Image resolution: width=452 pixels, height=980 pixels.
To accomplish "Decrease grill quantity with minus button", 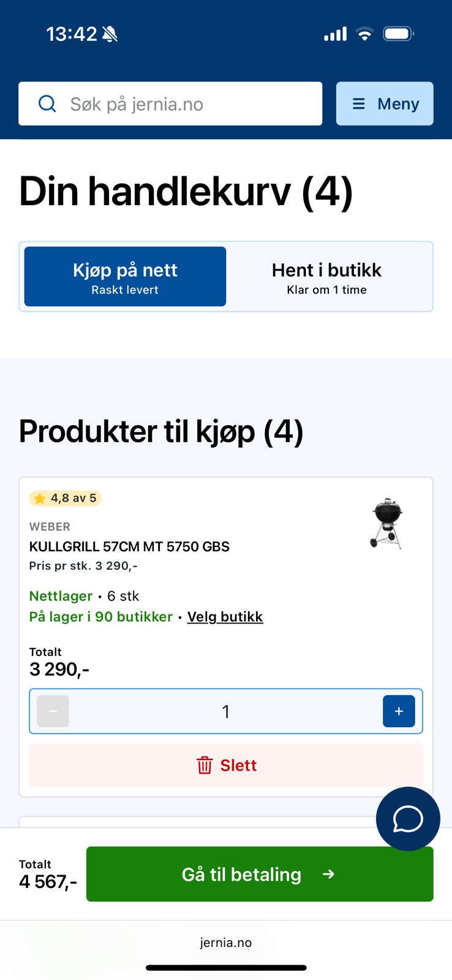I will pos(53,711).
